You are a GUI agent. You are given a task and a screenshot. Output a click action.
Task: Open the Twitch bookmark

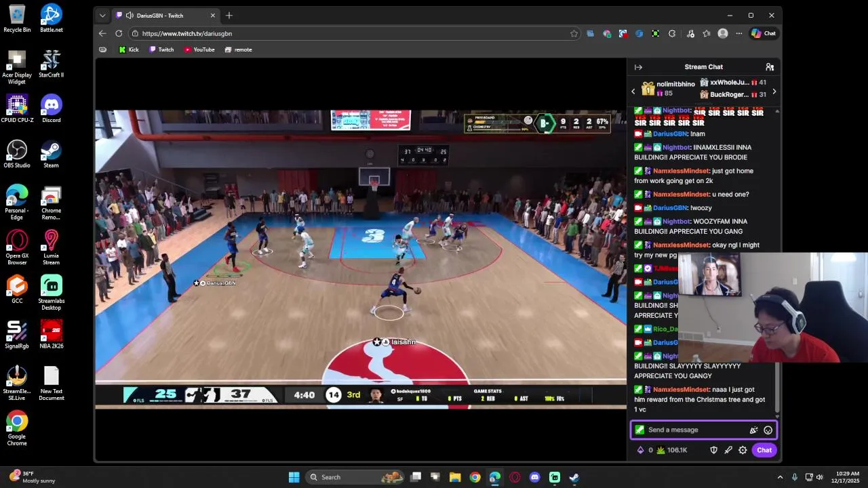pyautogui.click(x=161, y=49)
